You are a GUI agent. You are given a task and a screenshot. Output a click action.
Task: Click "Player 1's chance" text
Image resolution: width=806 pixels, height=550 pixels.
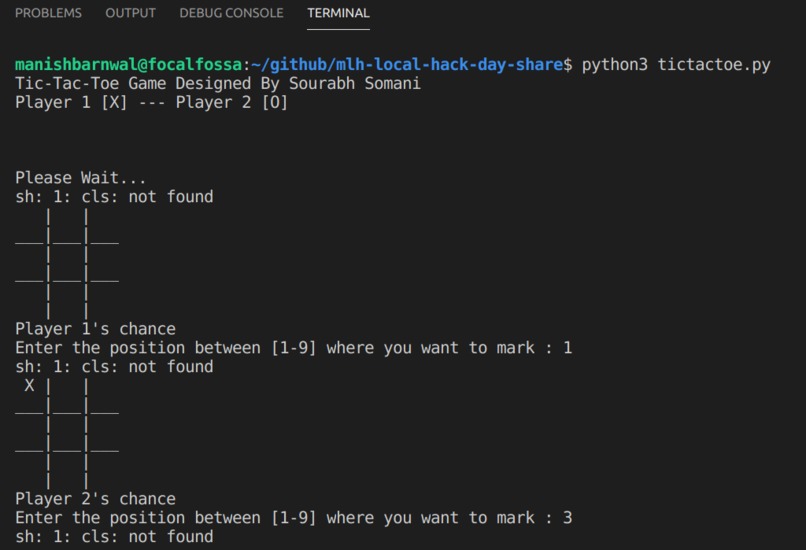(x=96, y=329)
